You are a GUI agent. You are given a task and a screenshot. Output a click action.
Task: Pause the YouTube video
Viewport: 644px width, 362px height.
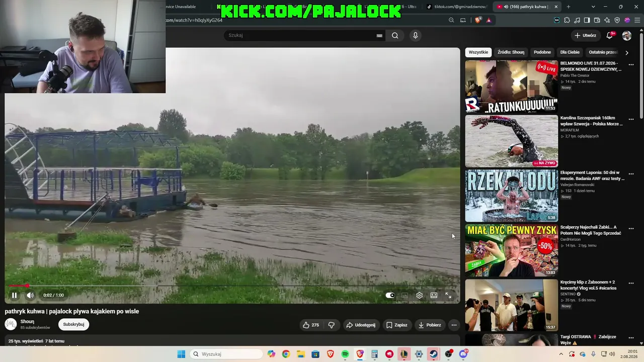pos(14,295)
